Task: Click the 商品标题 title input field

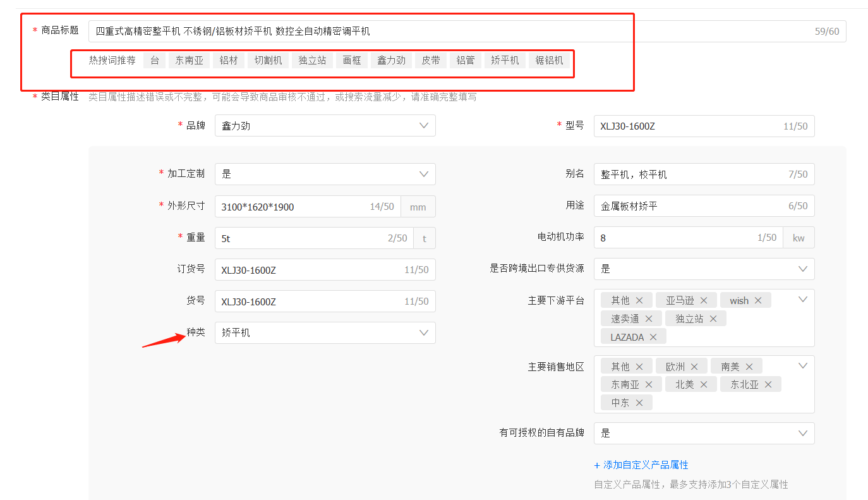Action: [x=442, y=31]
